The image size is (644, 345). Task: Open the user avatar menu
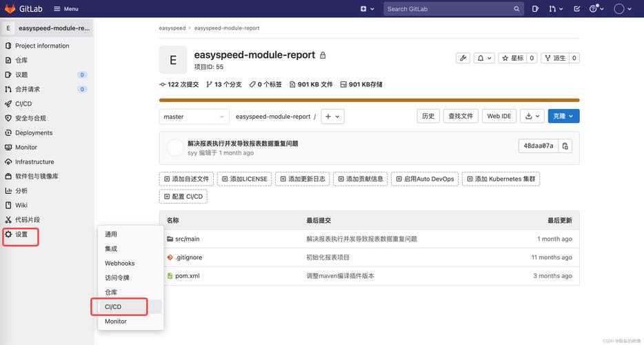[622, 9]
